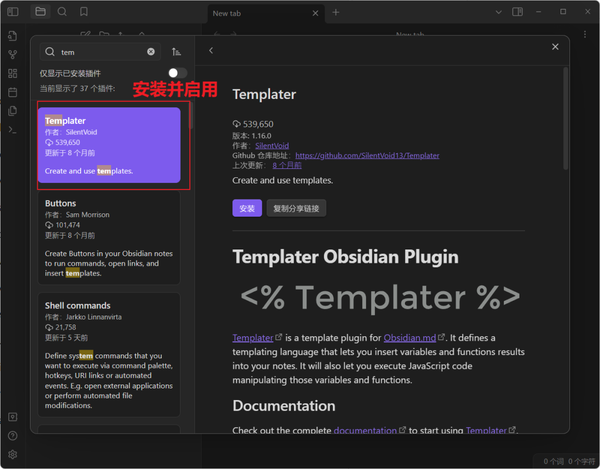Viewport: 600px width, 469px height.
Task: Open command palette terminal icon
Action: (x=13, y=130)
